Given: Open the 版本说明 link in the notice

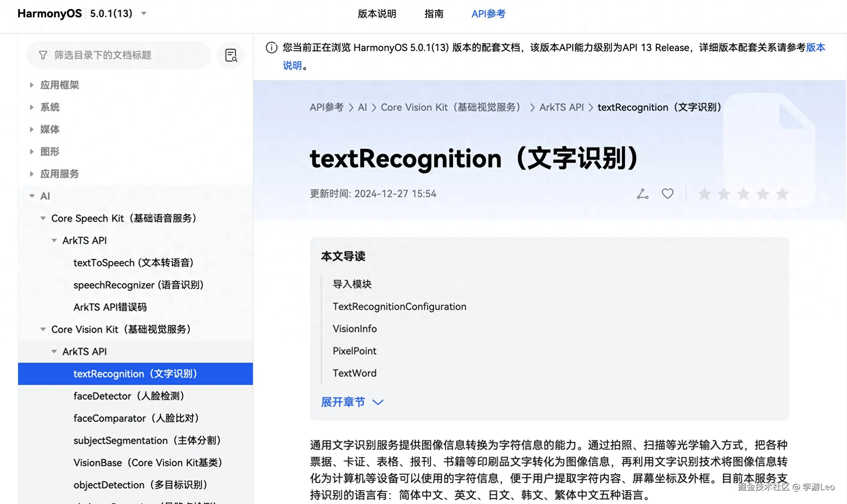Looking at the screenshot, I should tap(815, 48).
